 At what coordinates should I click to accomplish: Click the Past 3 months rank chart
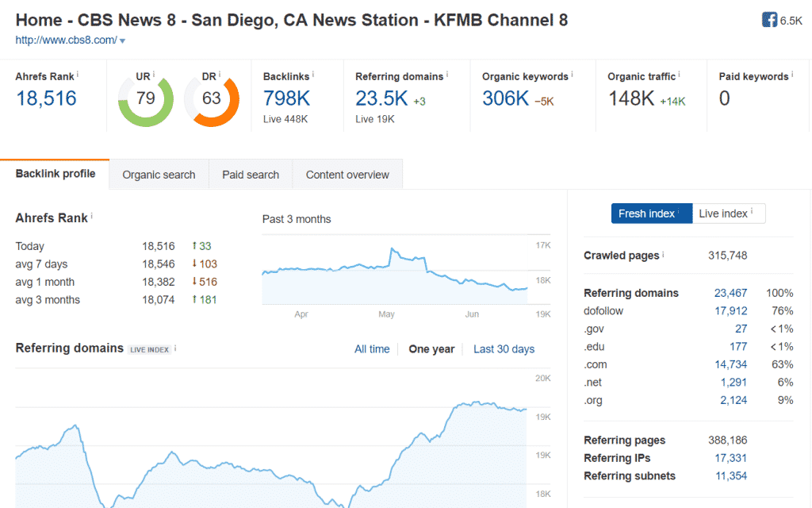395,270
